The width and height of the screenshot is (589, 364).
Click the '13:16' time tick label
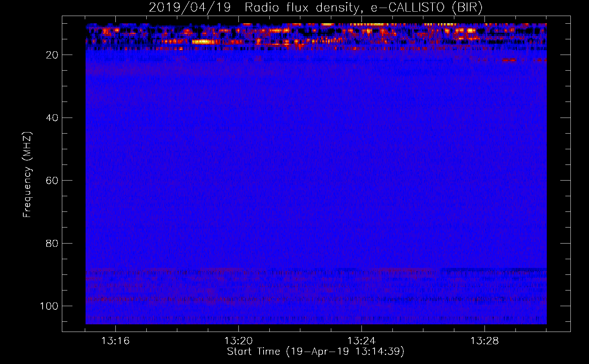(x=115, y=341)
